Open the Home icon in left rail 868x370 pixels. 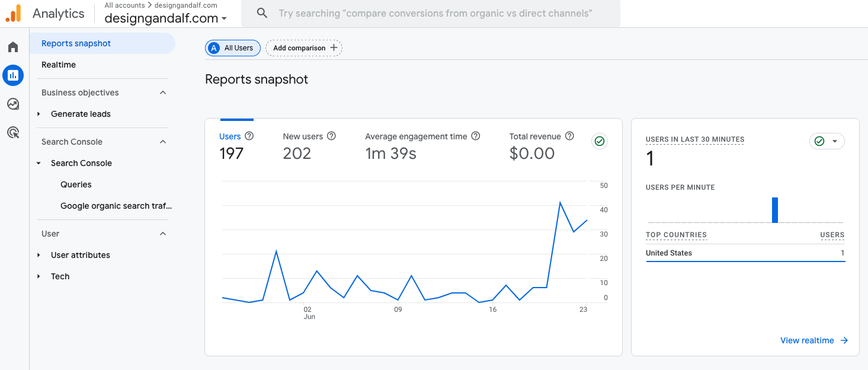13,47
